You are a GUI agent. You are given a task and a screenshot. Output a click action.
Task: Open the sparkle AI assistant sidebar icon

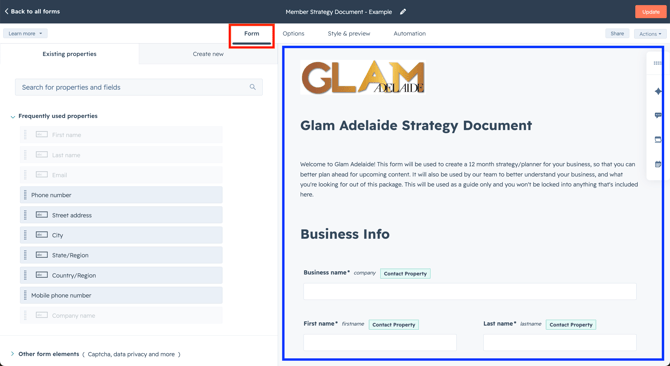pyautogui.click(x=658, y=91)
